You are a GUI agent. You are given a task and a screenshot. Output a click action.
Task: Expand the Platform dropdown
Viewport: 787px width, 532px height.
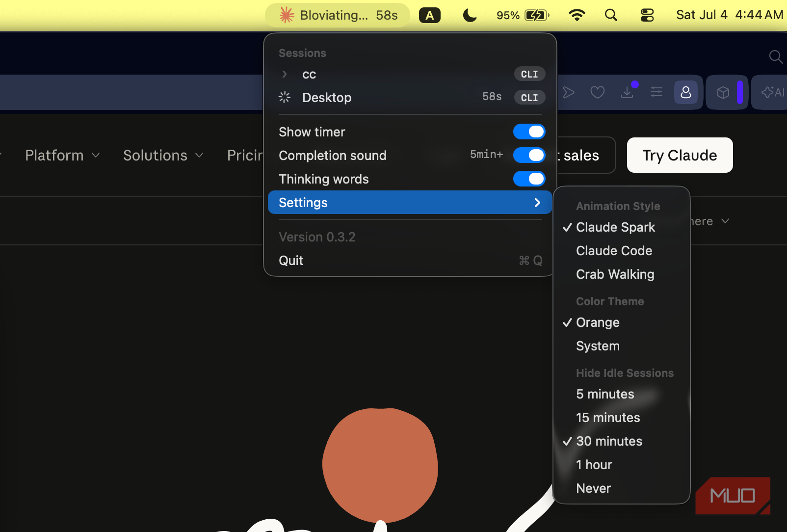pyautogui.click(x=63, y=156)
